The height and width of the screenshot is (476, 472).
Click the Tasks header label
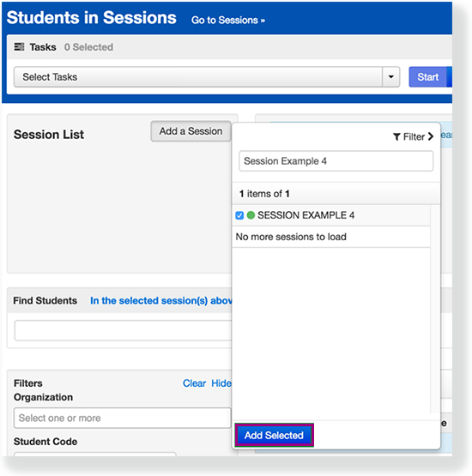tap(43, 47)
